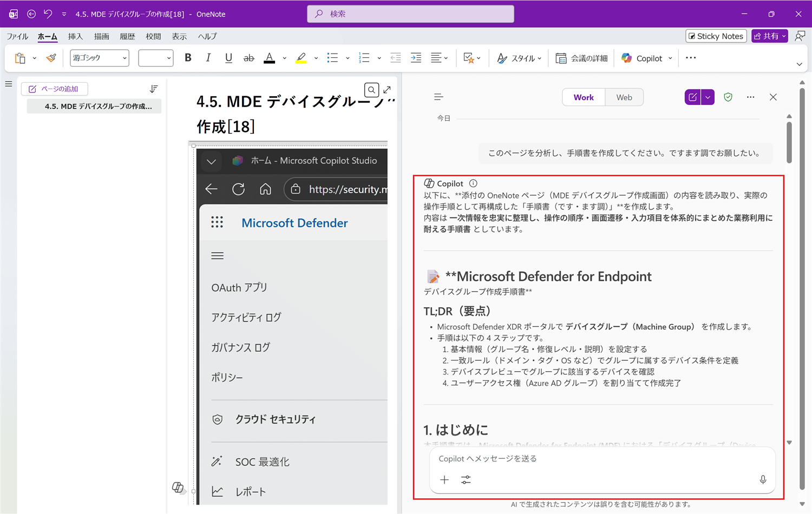Expand the Paste options arrow
Image resolution: width=812 pixels, height=514 pixels.
click(x=34, y=58)
